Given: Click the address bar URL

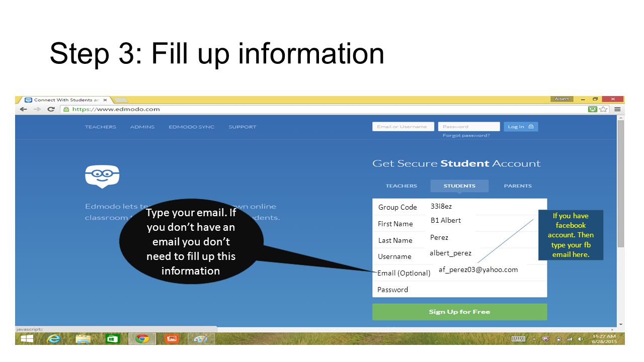Looking at the screenshot, I should coord(116,109).
